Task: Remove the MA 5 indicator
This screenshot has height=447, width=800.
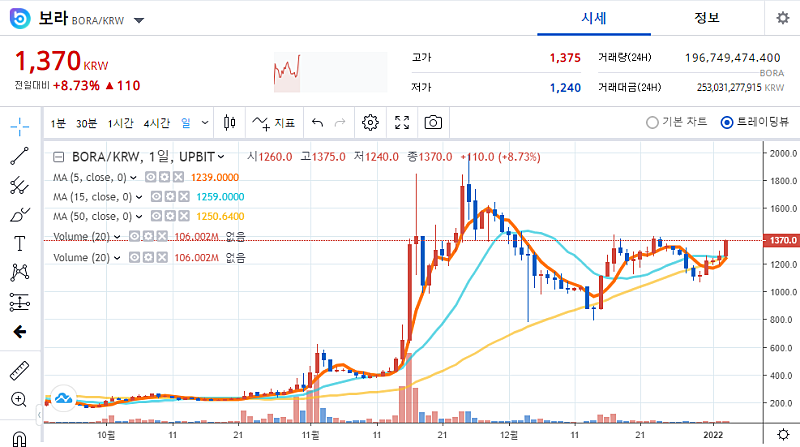Action: pos(178,177)
